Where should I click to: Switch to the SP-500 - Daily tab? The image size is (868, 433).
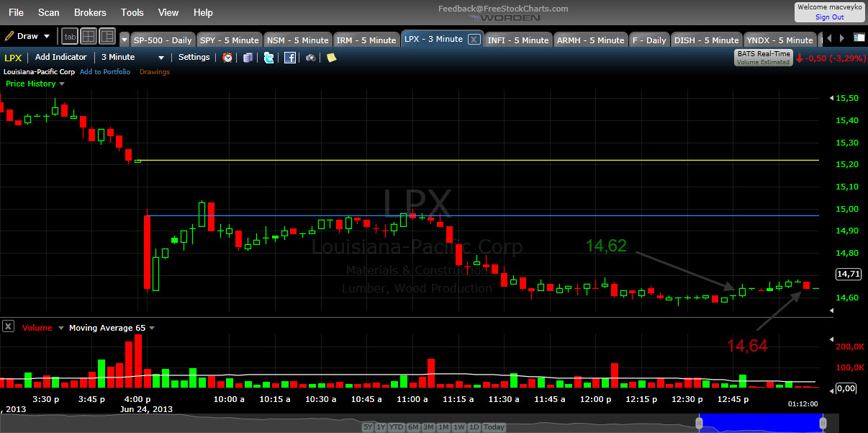[163, 40]
